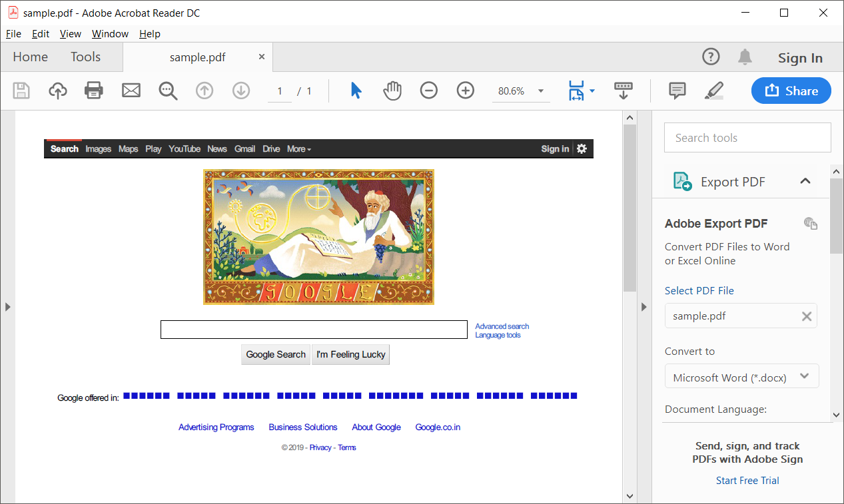Image resolution: width=844 pixels, height=504 pixels.
Task: Open the zoom search tool
Action: [167, 91]
